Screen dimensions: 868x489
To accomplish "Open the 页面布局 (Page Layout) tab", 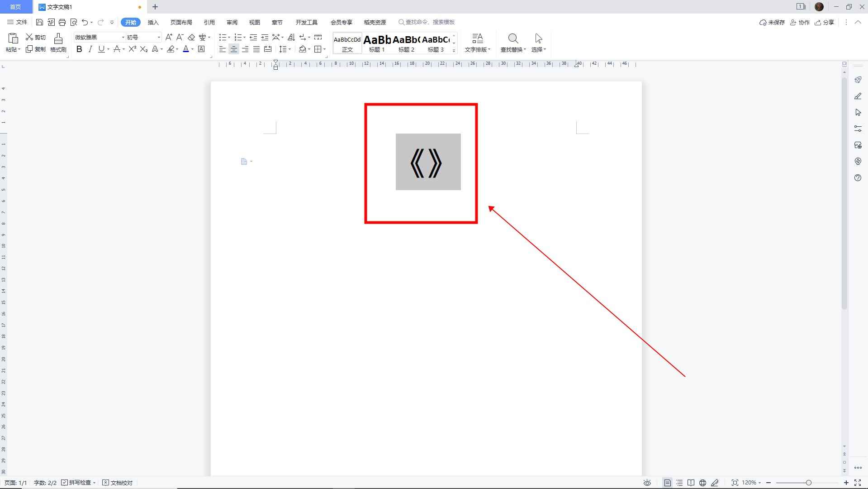I will [x=181, y=22].
